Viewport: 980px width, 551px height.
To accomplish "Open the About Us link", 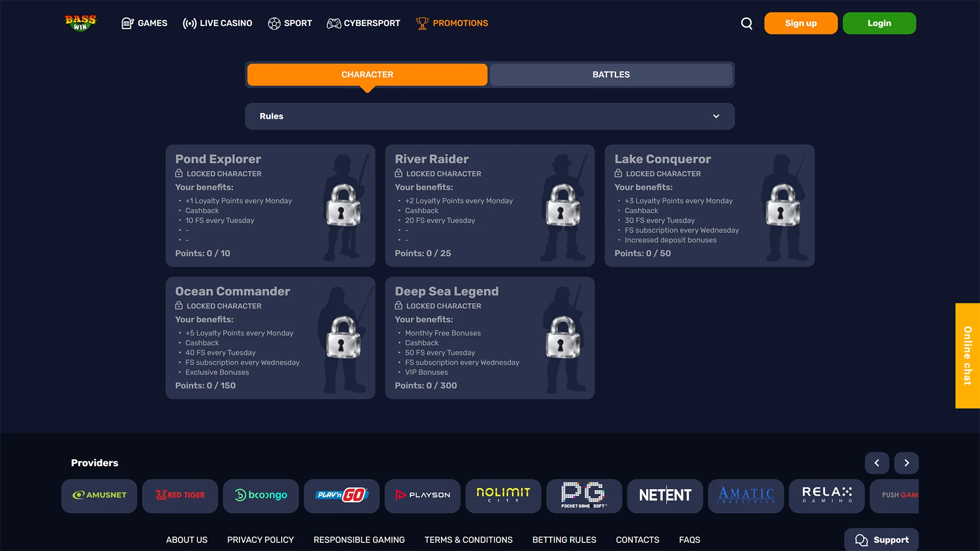I will (x=187, y=540).
